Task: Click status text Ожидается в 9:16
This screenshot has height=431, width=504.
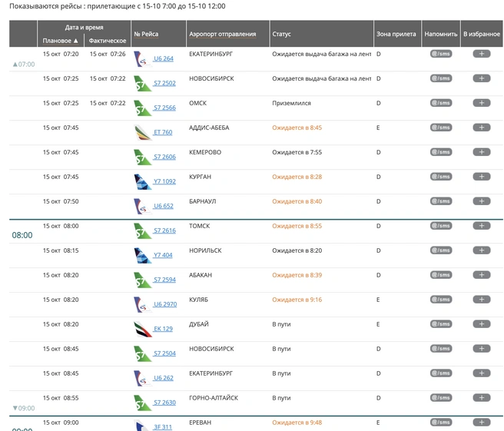Action: coord(297,300)
